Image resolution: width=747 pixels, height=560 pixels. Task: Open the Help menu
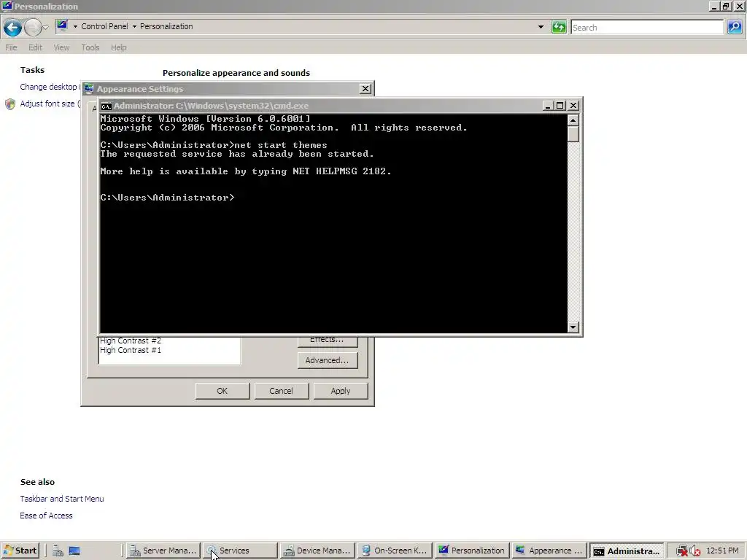[119, 47]
